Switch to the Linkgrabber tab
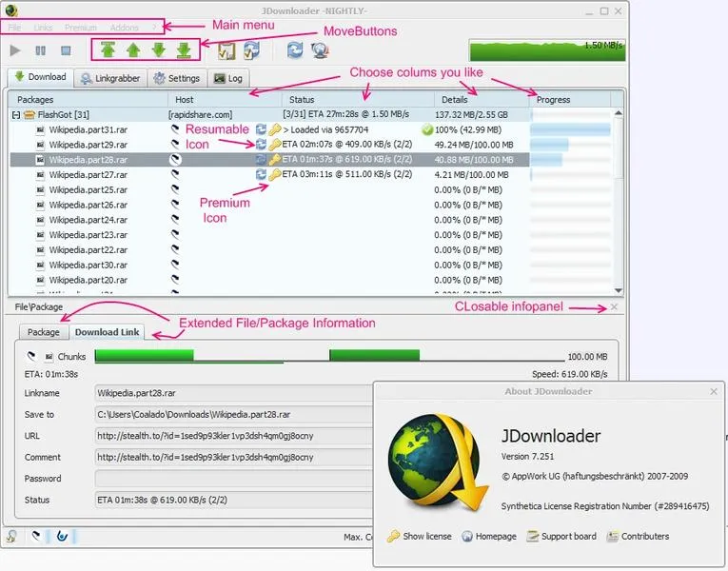Viewport: 728px width, 571px height. tap(110, 78)
